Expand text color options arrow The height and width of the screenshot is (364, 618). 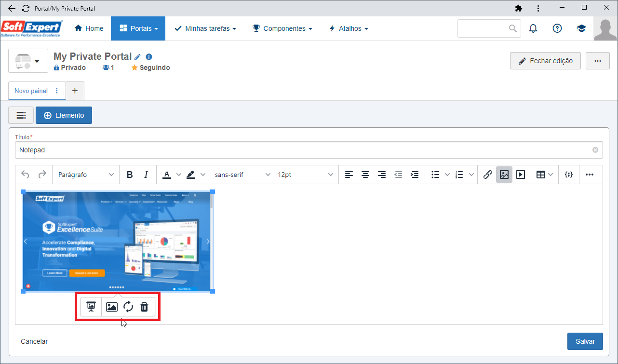(178, 175)
